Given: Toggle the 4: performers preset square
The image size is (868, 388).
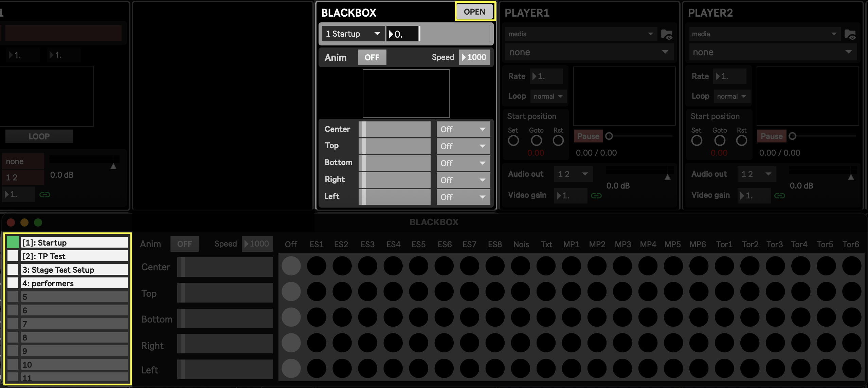Looking at the screenshot, I should coord(13,283).
